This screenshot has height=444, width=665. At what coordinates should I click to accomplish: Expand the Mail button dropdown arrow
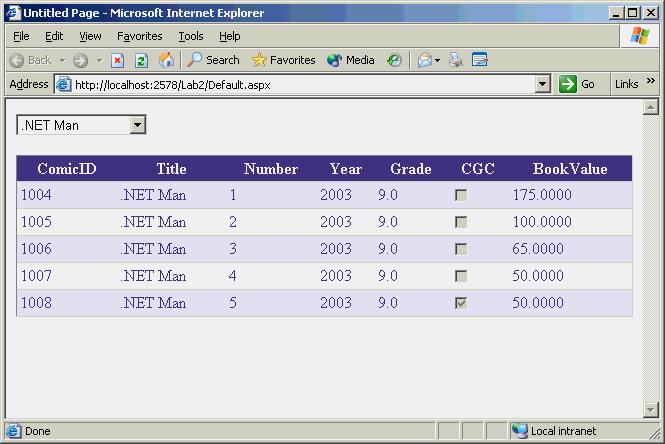[x=437, y=61]
